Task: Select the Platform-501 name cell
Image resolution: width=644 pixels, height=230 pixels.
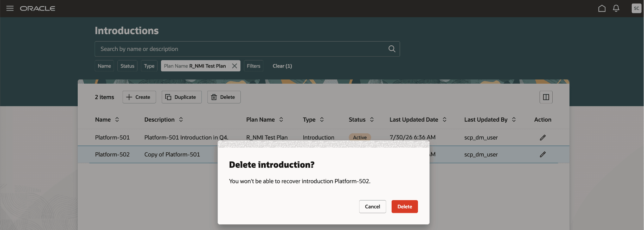Action: [x=112, y=138]
